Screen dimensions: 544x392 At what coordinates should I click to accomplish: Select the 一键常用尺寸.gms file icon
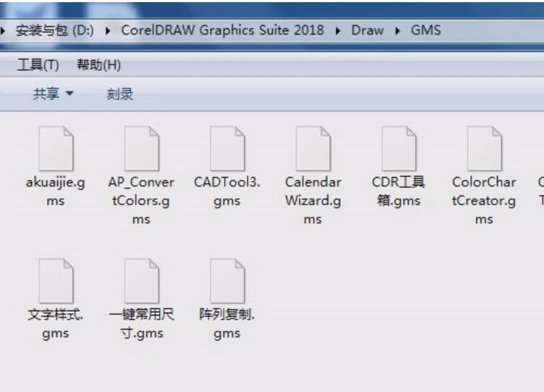(x=142, y=281)
